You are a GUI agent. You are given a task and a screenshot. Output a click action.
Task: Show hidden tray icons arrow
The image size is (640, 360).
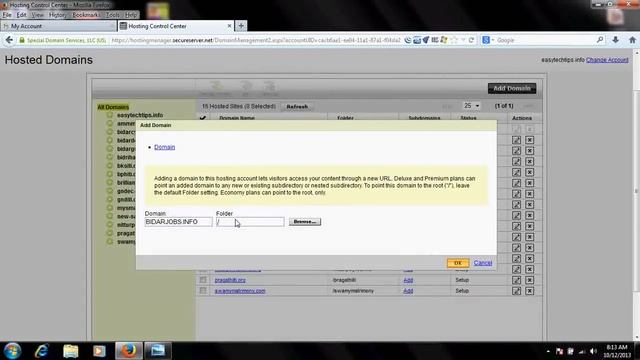point(548,351)
